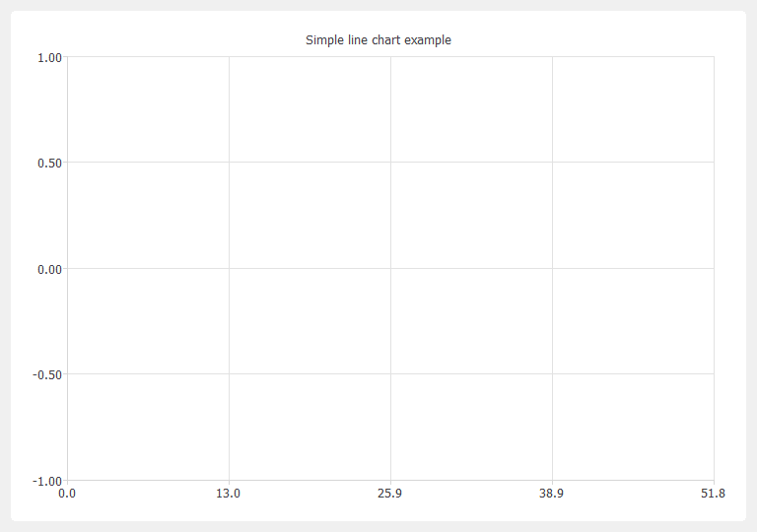Click the 25.9 x-axis label
757x532 pixels.
pos(389,494)
